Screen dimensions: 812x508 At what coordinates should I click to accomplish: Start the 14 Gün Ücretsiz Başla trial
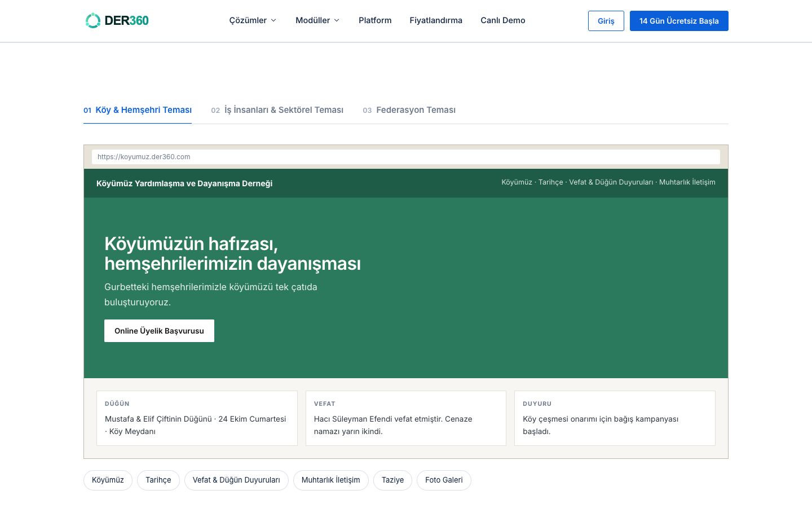coord(679,21)
